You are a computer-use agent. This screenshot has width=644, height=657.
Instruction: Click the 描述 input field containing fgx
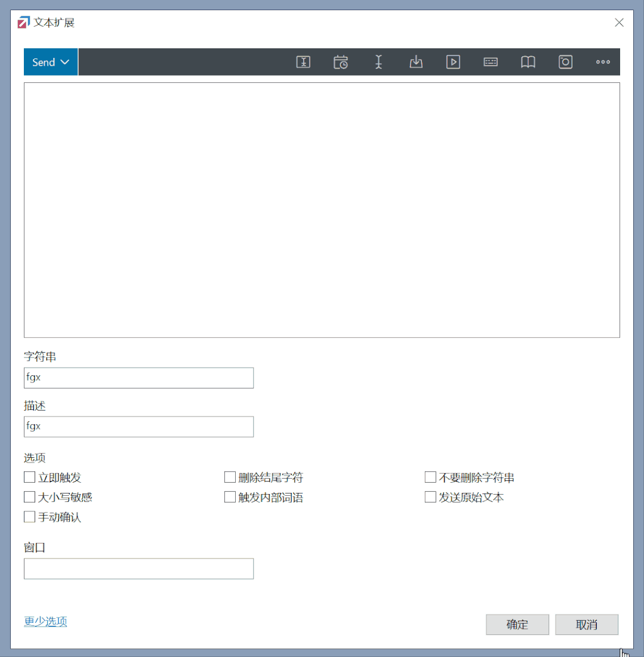(x=138, y=427)
